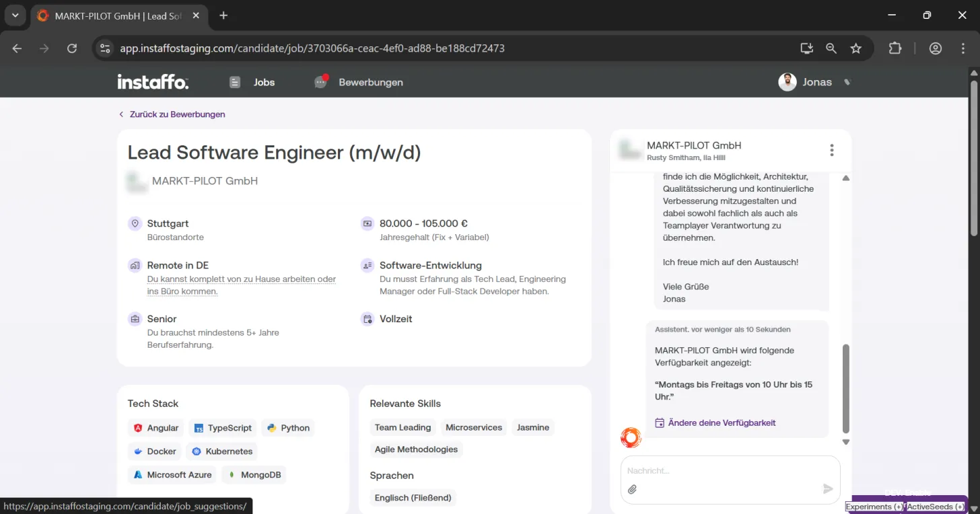Screen dimensions: 980x514
Task: Select the MARKT-PILOT browser tab
Action: tap(119, 15)
